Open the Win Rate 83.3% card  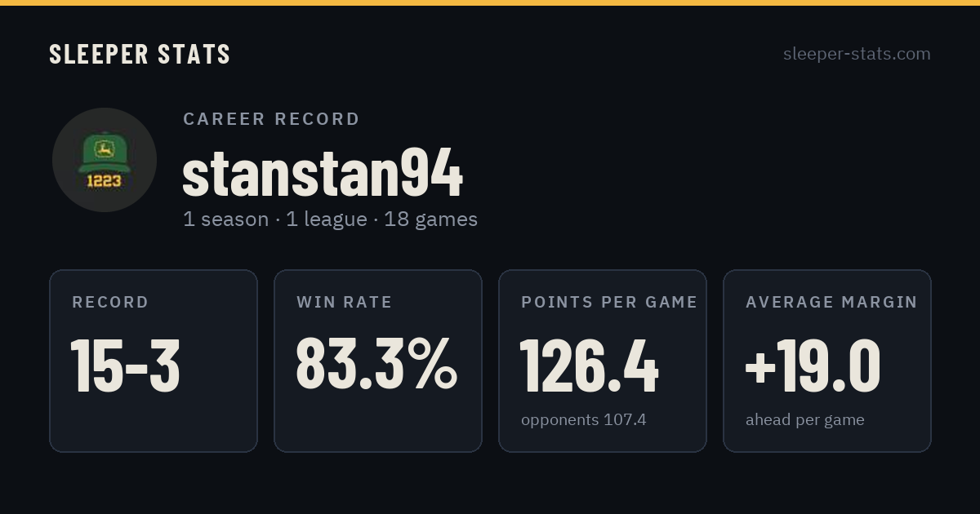(x=378, y=361)
